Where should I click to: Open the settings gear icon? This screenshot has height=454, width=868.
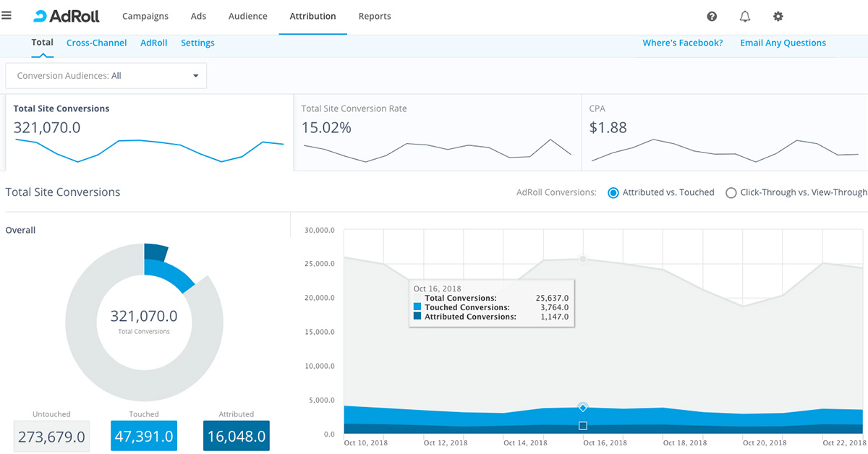(x=778, y=17)
